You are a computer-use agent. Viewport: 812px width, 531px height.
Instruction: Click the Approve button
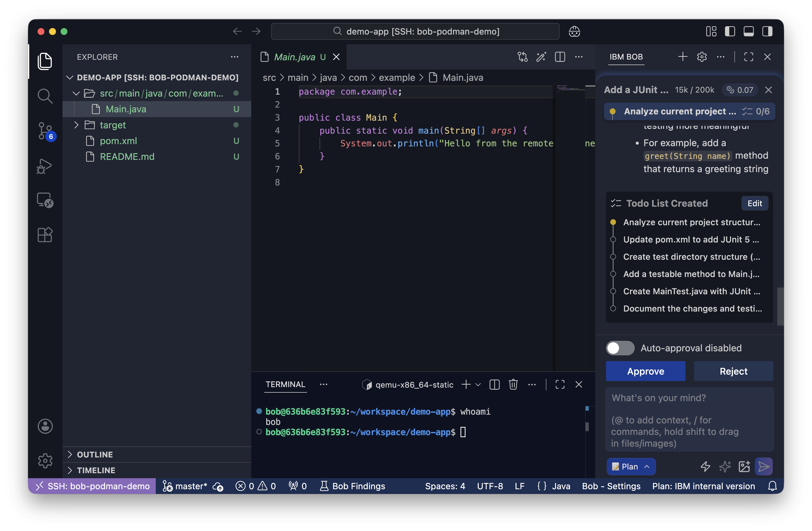(x=645, y=371)
